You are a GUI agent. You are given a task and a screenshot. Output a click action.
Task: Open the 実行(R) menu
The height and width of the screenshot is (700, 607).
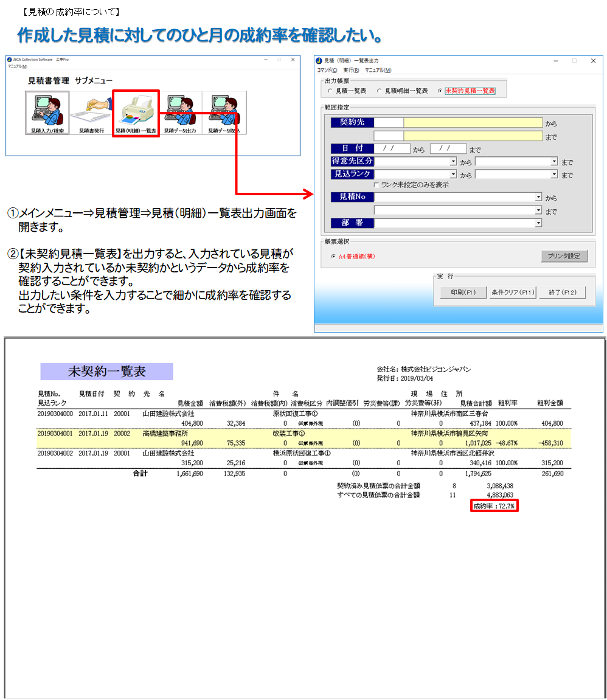click(x=352, y=71)
